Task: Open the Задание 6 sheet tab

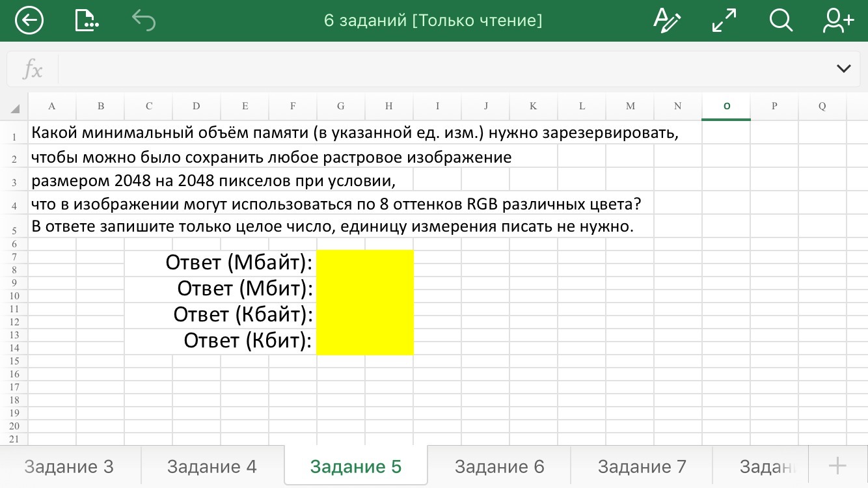Action: pyautogui.click(x=499, y=467)
